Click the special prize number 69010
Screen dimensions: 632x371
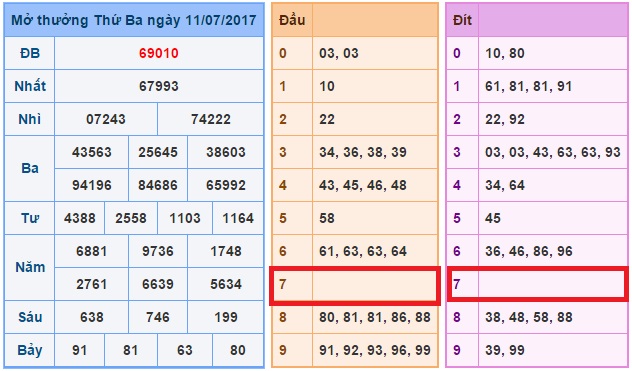coord(158,53)
